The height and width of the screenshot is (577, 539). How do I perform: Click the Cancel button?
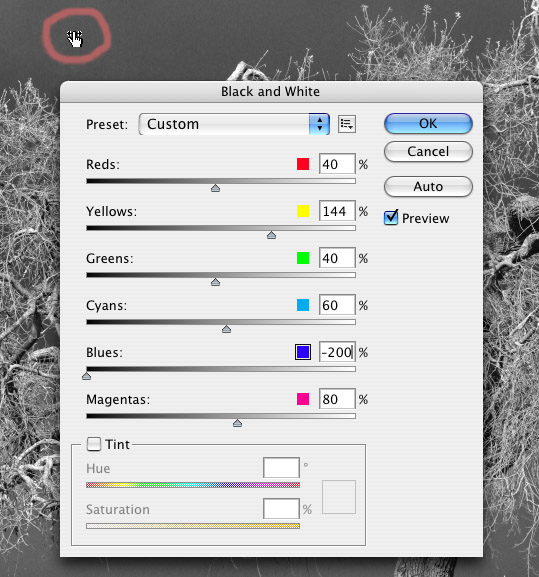tap(428, 152)
